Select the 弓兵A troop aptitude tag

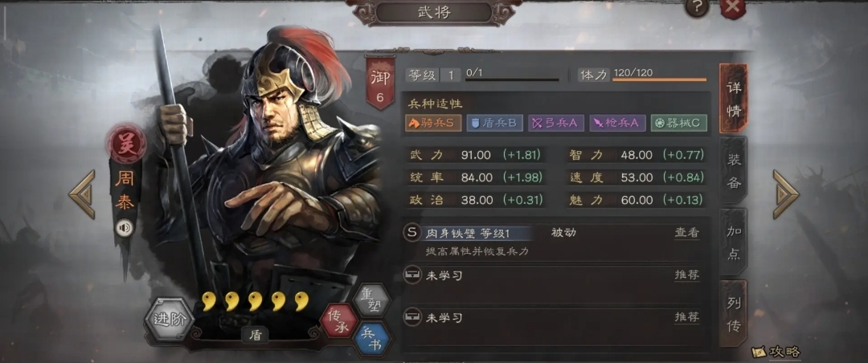coord(555,123)
